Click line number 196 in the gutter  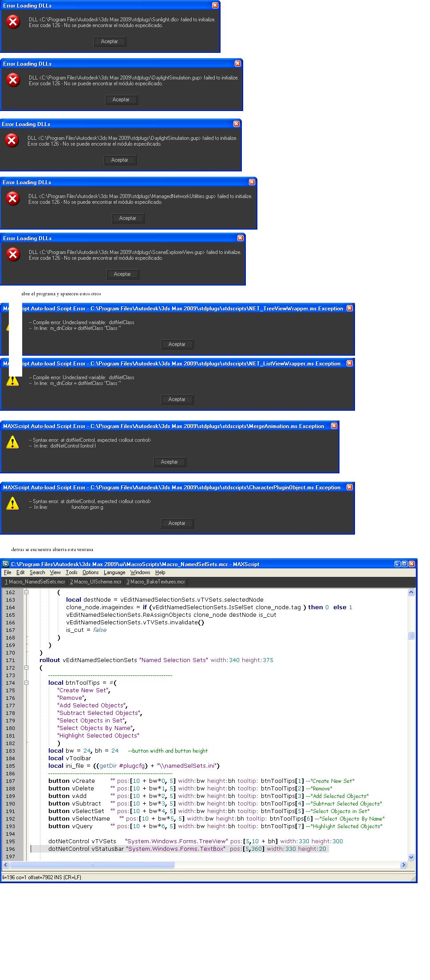coord(10,849)
